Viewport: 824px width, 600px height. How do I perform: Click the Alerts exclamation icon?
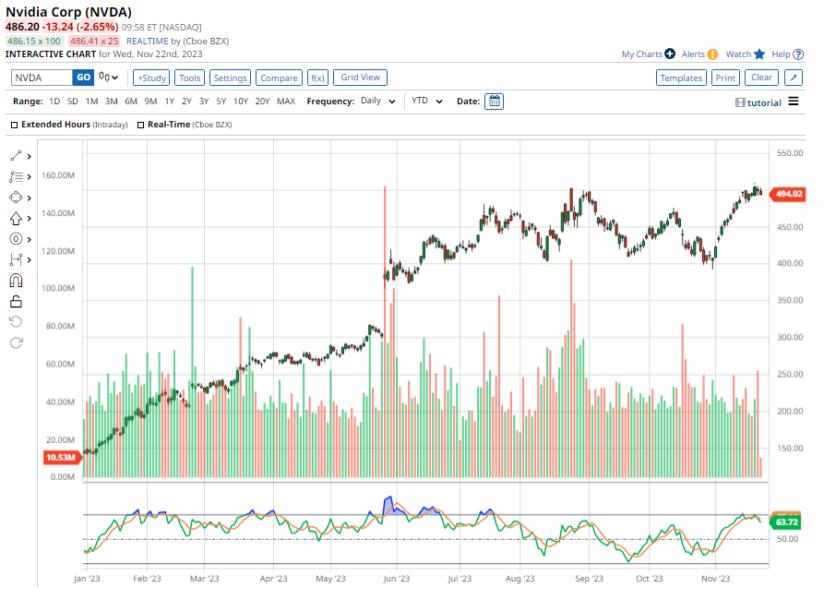tap(713, 54)
